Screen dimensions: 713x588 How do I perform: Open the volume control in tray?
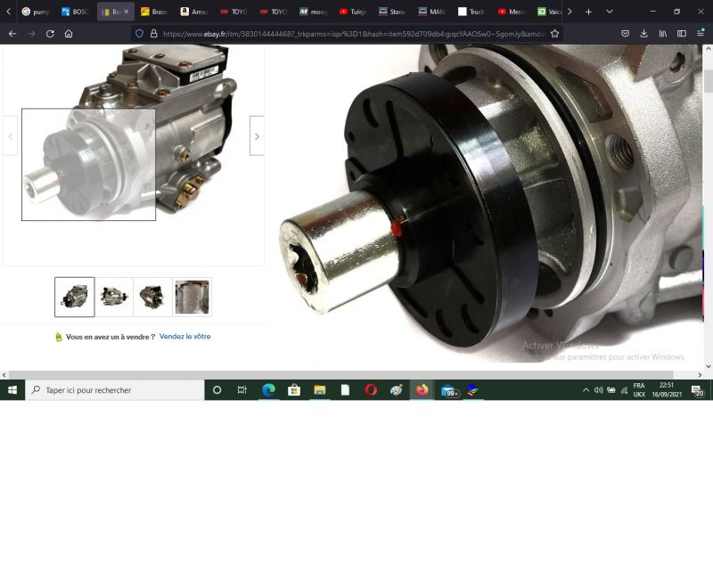(598, 390)
